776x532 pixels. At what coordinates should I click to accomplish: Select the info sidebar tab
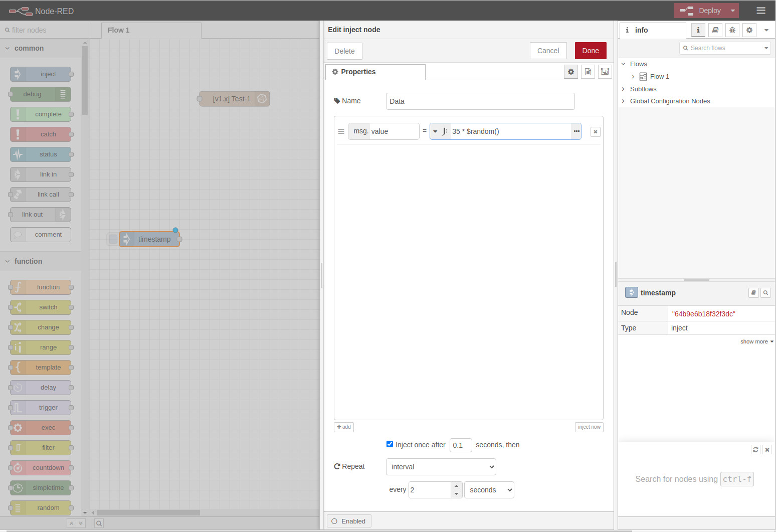pos(653,30)
